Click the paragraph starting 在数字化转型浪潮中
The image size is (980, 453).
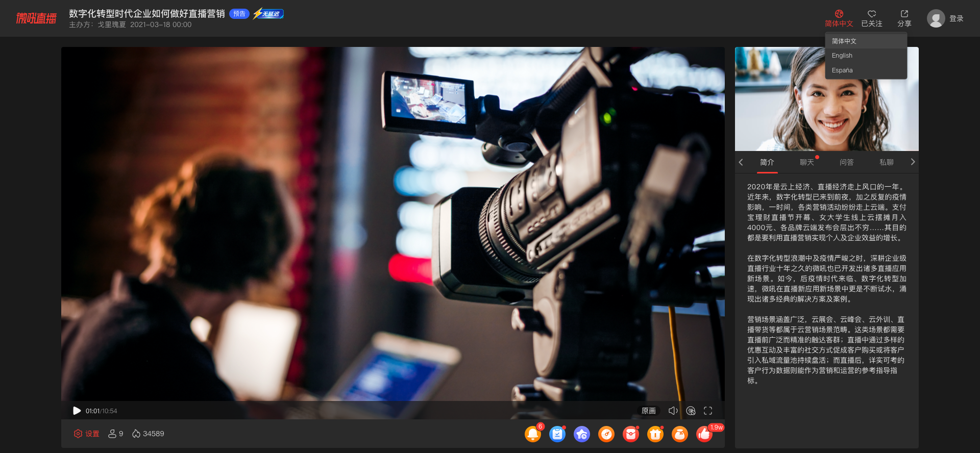click(827, 279)
